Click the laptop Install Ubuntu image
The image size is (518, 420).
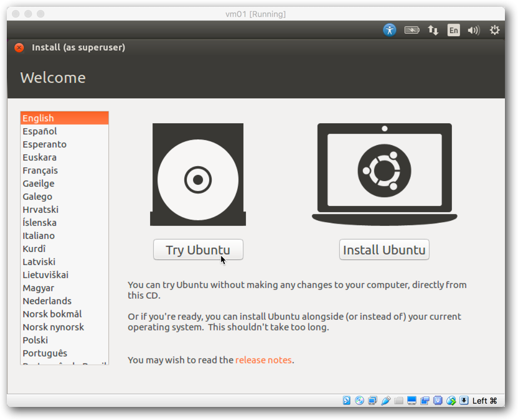tap(385, 174)
